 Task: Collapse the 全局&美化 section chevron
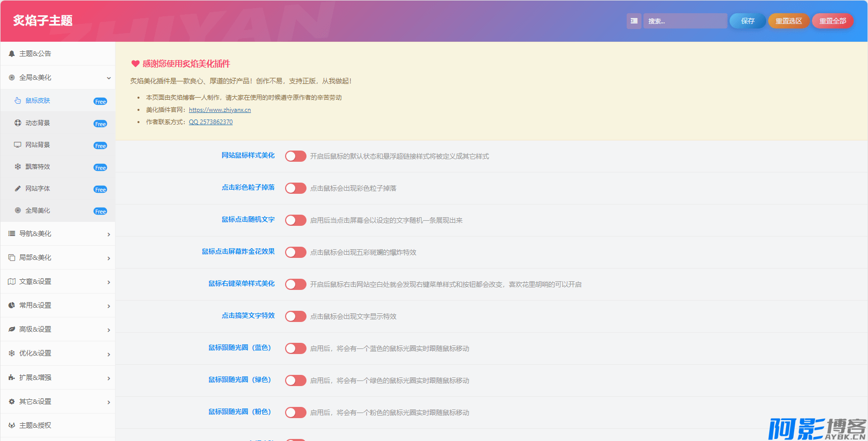coord(108,78)
